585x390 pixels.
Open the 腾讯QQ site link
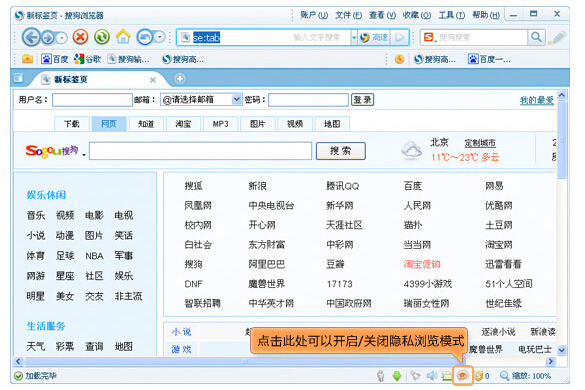tap(342, 186)
